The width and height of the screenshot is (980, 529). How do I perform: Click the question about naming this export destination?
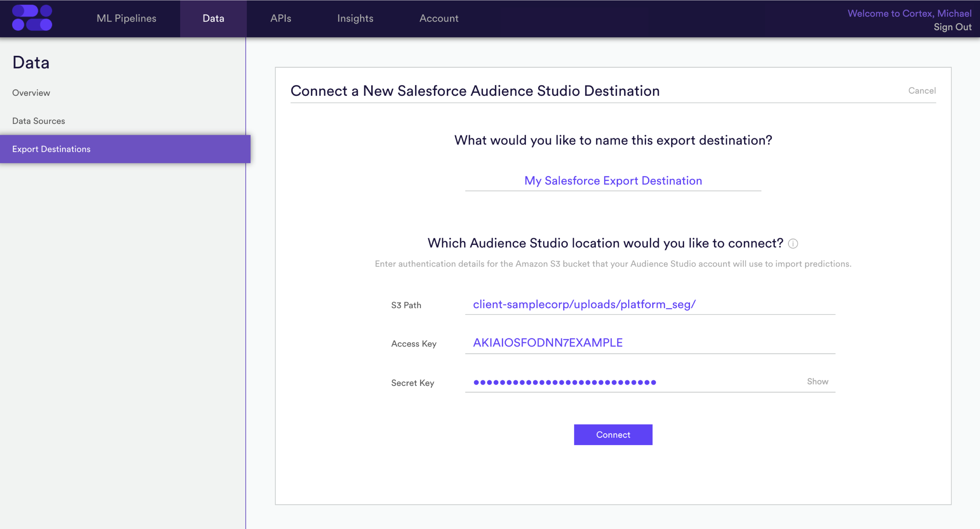coord(613,140)
